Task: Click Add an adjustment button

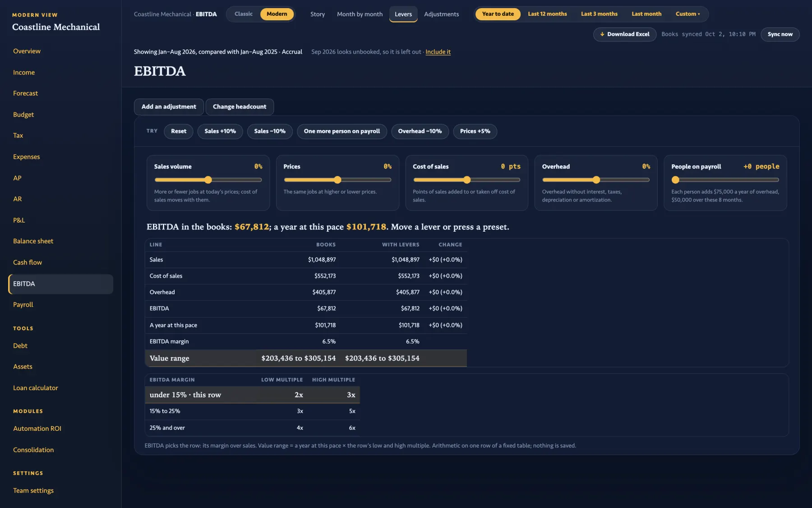Action: (x=169, y=107)
